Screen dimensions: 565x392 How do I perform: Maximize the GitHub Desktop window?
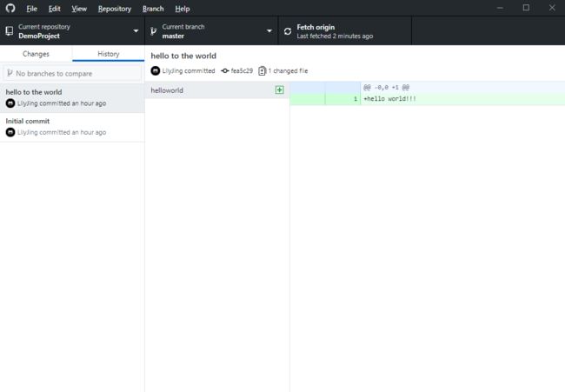click(x=526, y=8)
